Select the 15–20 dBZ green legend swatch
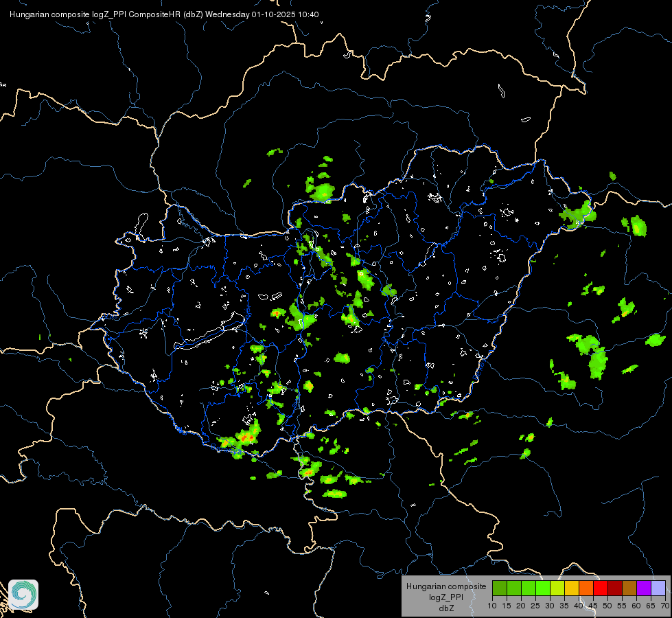672x618 pixels. tap(514, 588)
